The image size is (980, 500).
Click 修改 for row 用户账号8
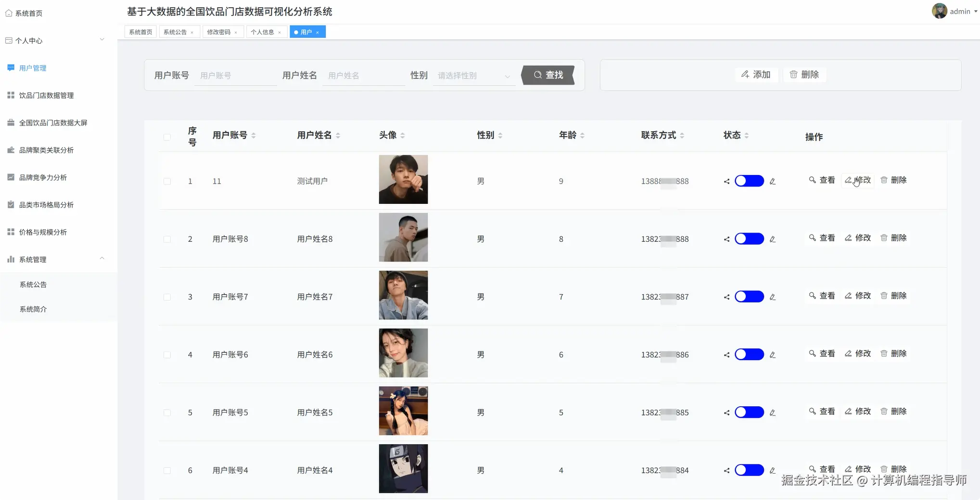coord(858,238)
